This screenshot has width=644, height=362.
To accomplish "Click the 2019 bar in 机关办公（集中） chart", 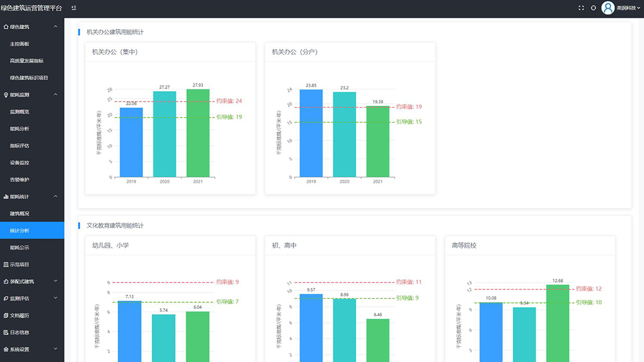I will 131,143.
